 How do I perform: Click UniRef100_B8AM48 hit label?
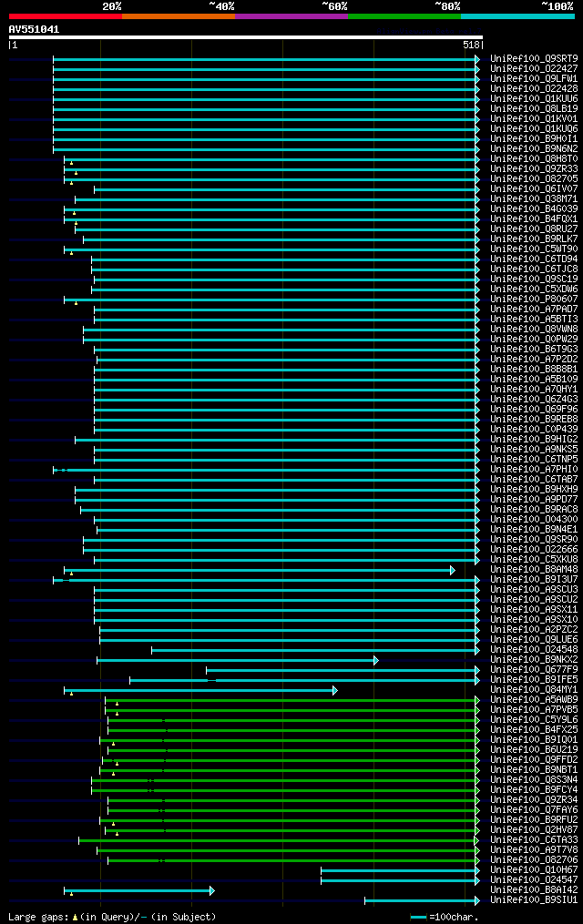pos(534,570)
